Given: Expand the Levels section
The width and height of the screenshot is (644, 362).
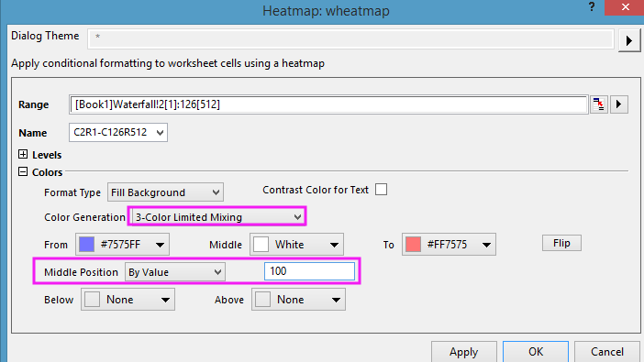Looking at the screenshot, I should [x=23, y=154].
